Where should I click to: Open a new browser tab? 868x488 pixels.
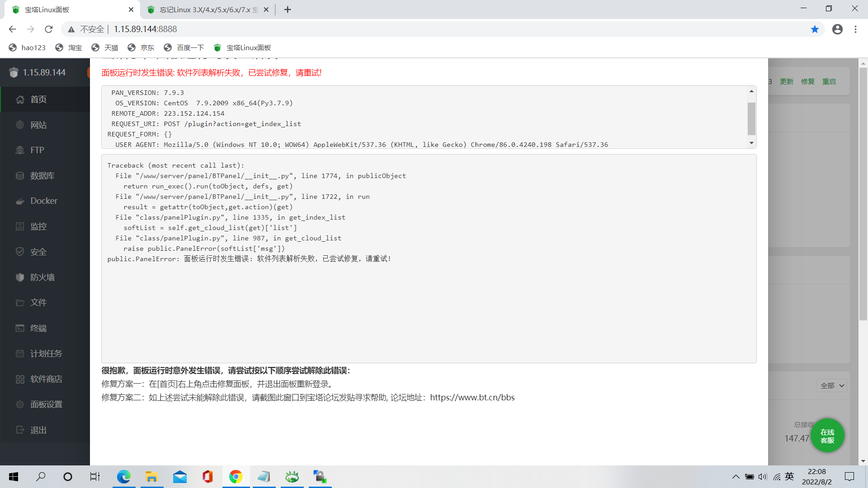[288, 9]
